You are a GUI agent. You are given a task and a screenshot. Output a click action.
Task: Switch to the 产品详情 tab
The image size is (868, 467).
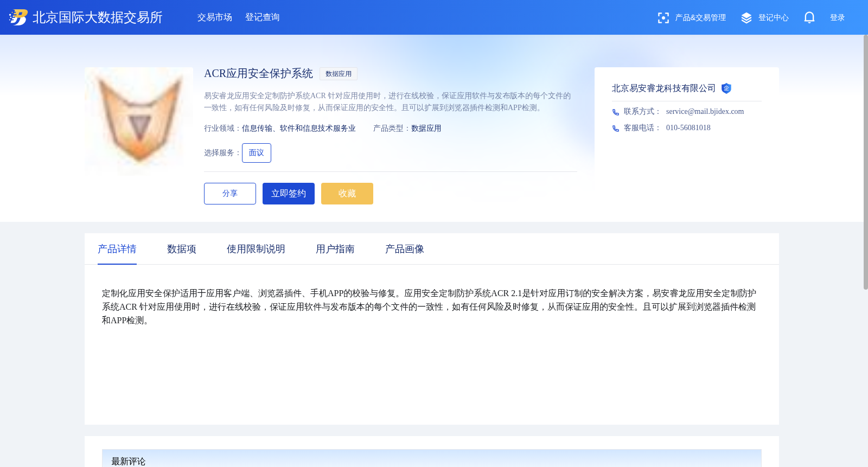click(x=117, y=249)
